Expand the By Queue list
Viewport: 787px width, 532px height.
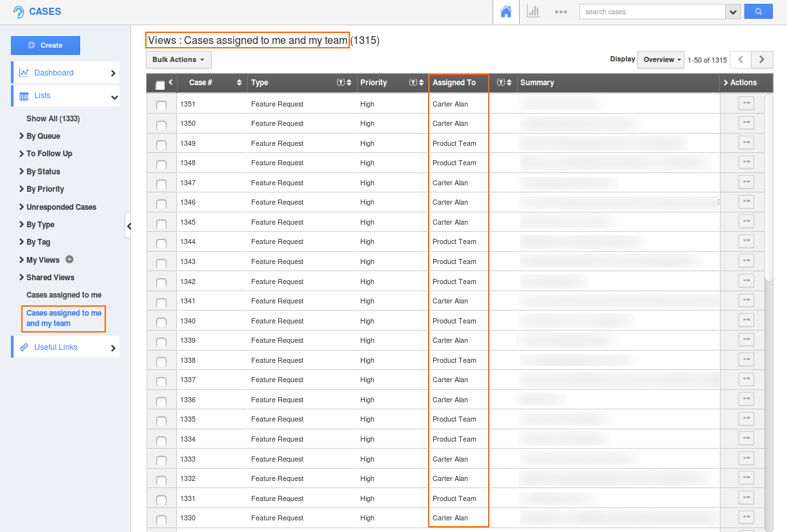pos(43,136)
